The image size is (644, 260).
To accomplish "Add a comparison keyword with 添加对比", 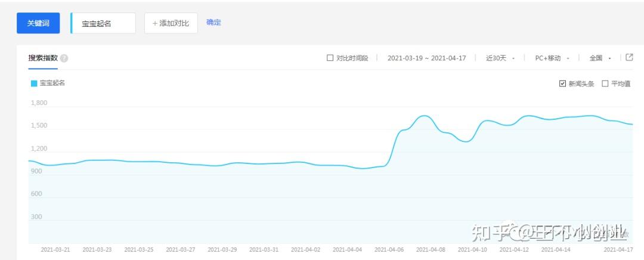I will click(x=171, y=23).
